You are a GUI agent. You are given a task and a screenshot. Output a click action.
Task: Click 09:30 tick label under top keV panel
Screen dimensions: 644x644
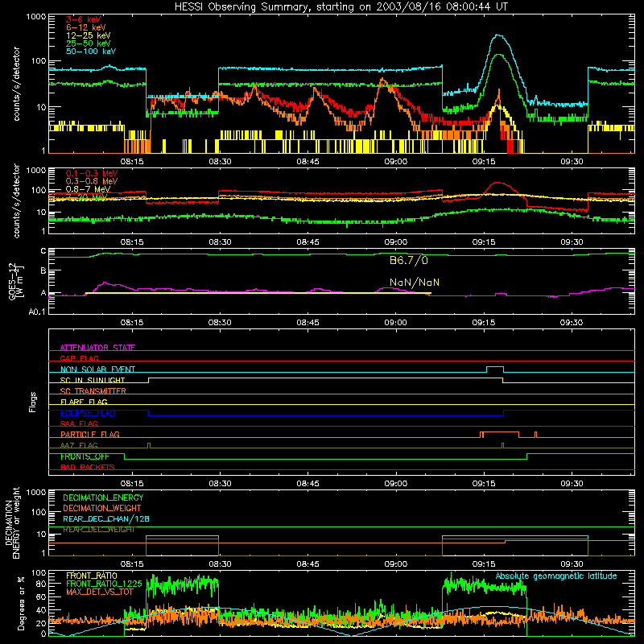pyautogui.click(x=572, y=162)
